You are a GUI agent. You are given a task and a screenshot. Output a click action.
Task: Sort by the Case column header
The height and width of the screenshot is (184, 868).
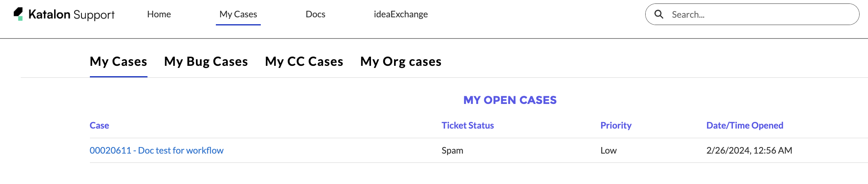99,125
